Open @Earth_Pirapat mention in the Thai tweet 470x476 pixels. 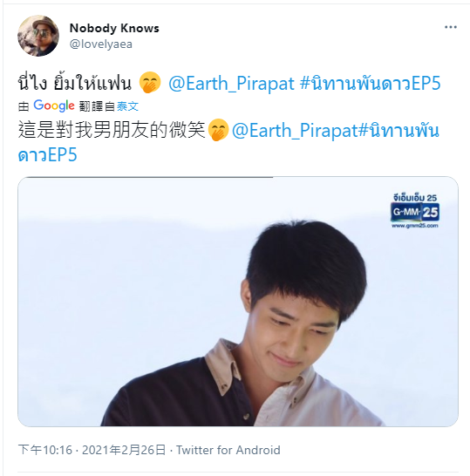tap(231, 83)
